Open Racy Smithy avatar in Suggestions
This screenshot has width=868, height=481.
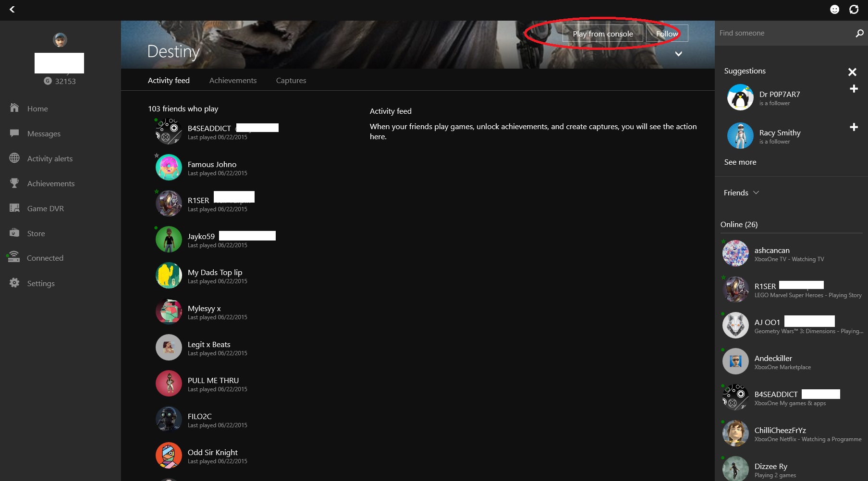[x=740, y=136]
